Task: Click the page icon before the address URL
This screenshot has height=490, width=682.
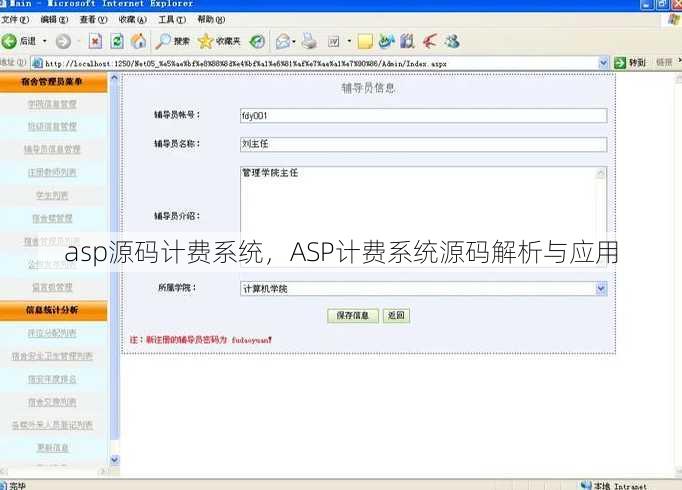Action: pos(37,63)
